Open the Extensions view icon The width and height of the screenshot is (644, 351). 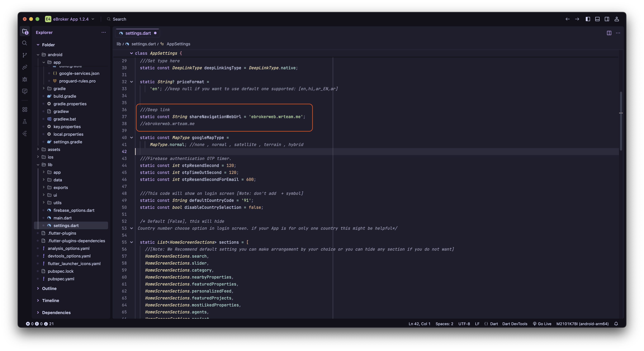25,109
